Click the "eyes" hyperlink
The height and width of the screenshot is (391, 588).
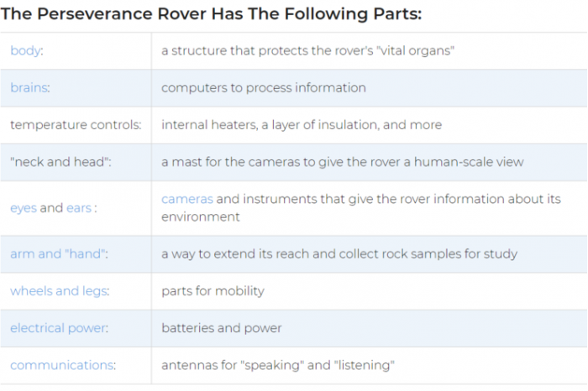(x=24, y=208)
